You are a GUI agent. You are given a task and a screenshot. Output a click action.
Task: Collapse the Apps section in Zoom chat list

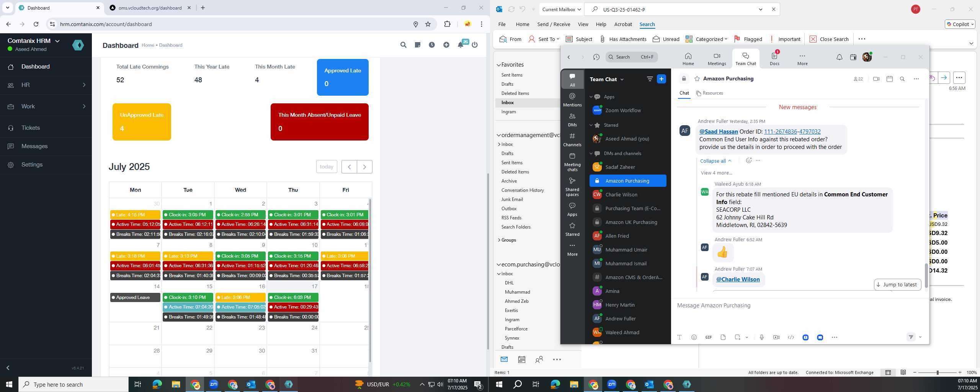click(x=591, y=97)
